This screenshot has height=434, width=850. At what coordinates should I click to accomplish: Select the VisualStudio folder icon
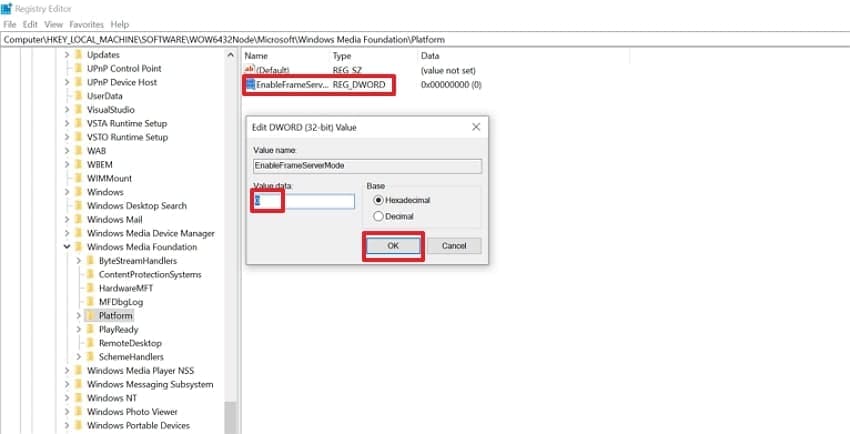pyautogui.click(x=78, y=110)
